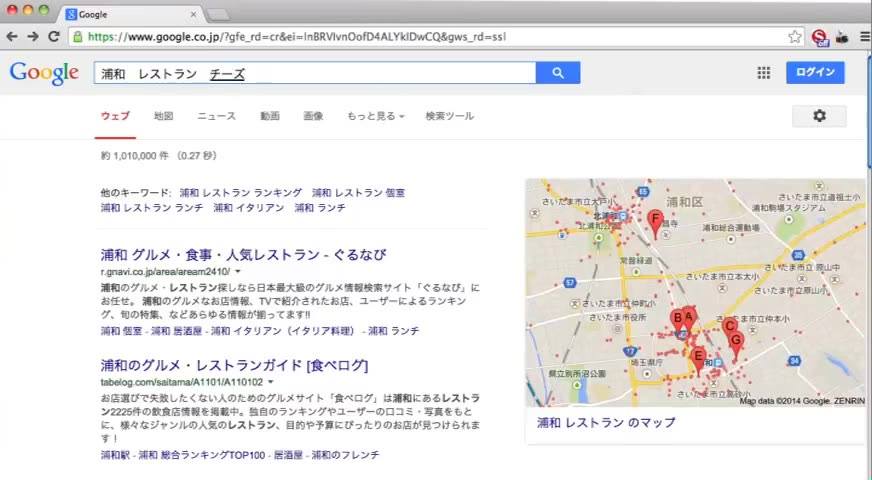Open 浦和 レストラン のマップ link
The width and height of the screenshot is (872, 480).
tap(606, 423)
